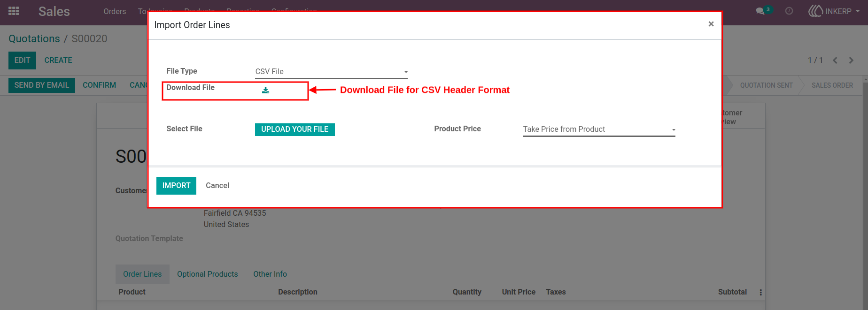Go to Quotations breadcrumb
This screenshot has width=868, height=310.
point(34,39)
